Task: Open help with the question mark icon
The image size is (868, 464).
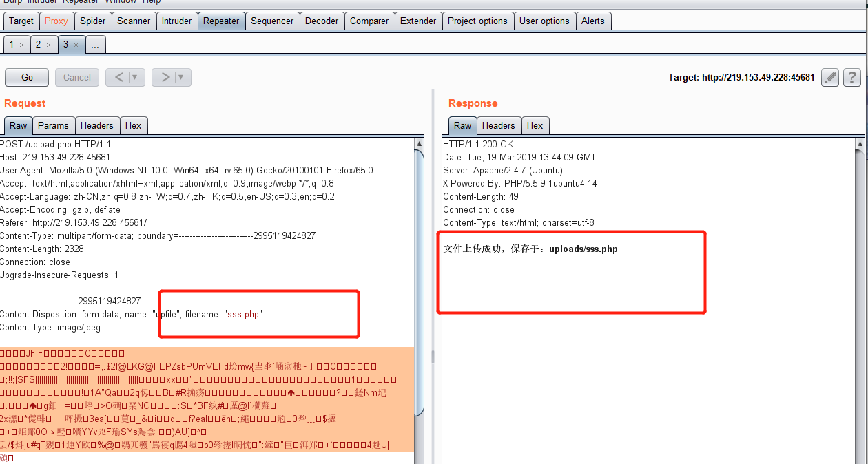Action: 852,77
